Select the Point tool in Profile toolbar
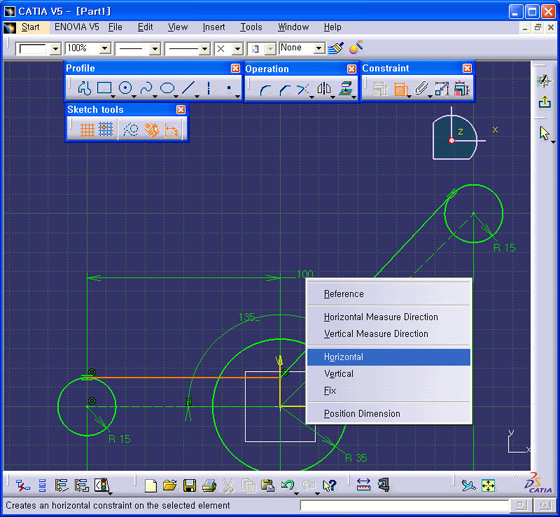The image size is (560, 517). [x=229, y=88]
